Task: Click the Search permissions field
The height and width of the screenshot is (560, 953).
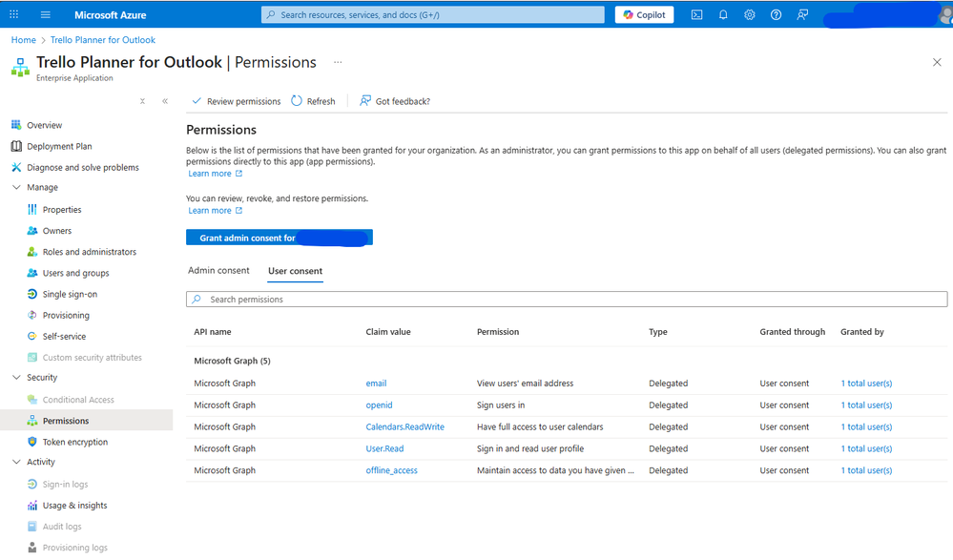Action: pos(567,300)
